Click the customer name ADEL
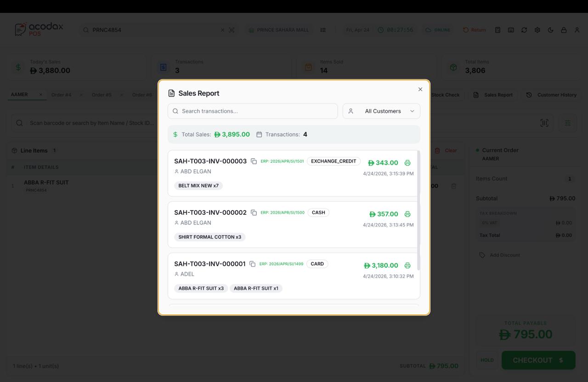Viewport: 588px width, 382px height. (x=187, y=274)
